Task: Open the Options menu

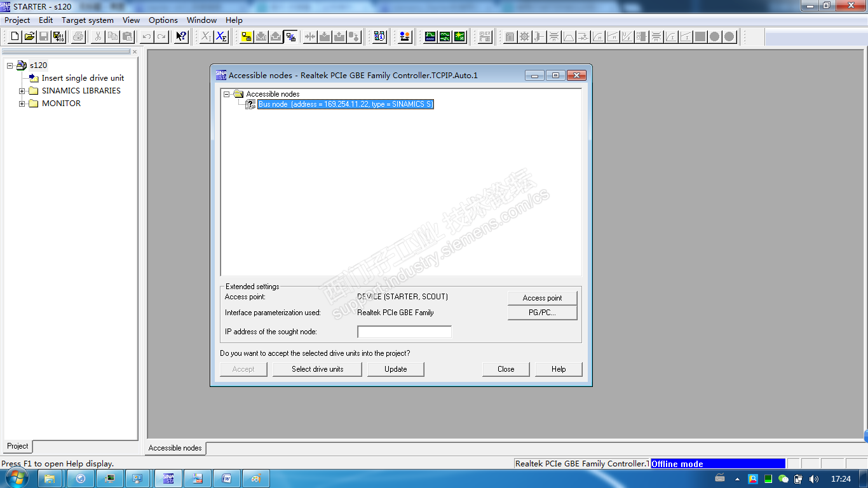Action: (x=163, y=20)
